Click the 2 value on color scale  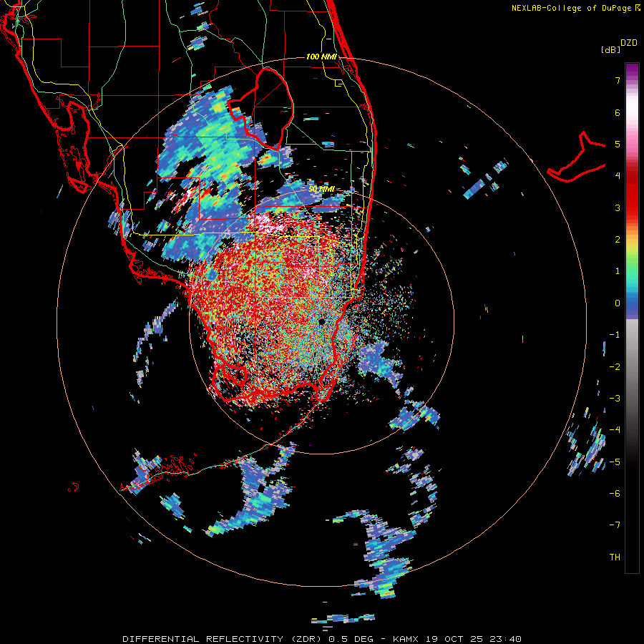618,240
